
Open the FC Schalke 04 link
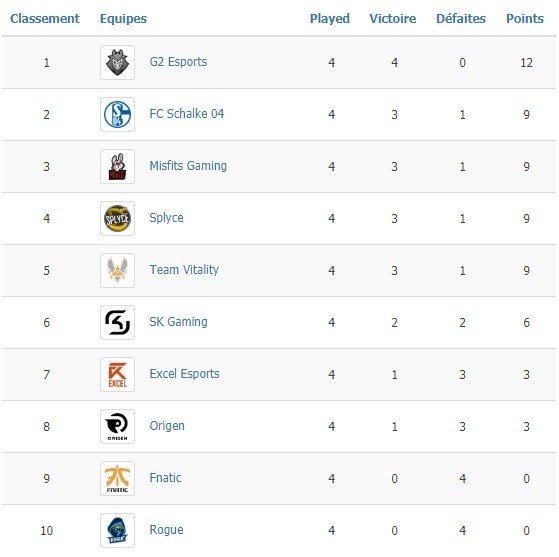tap(187, 114)
